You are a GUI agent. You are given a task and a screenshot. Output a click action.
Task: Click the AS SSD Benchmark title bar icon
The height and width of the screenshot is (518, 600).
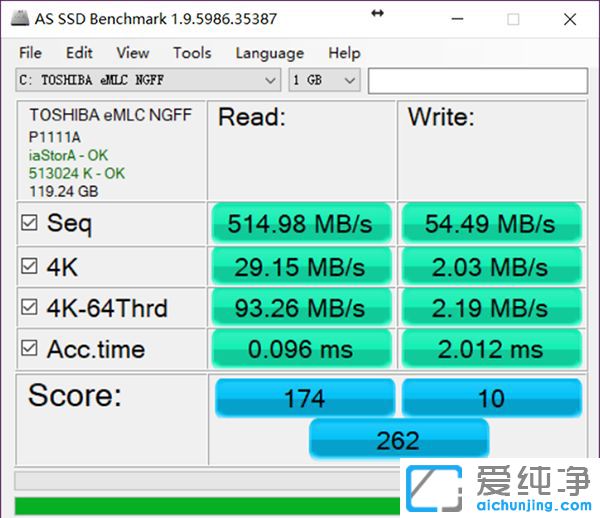pos(20,18)
